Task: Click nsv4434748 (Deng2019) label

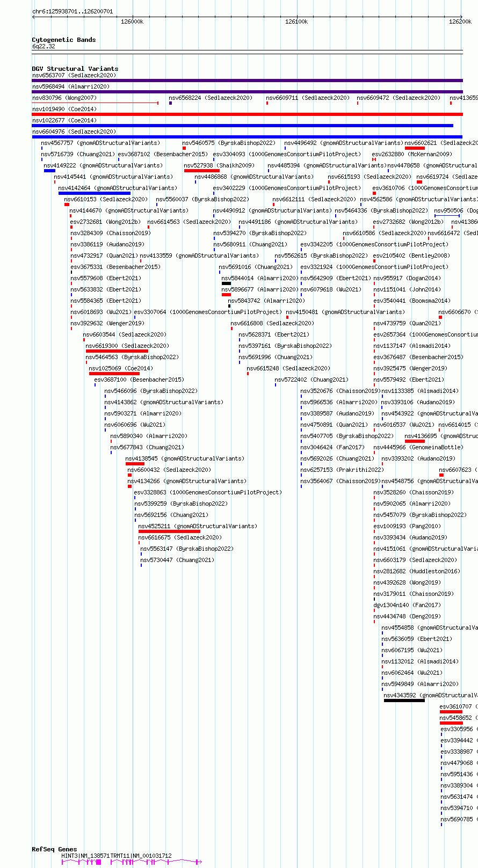Action: pyautogui.click(x=407, y=616)
